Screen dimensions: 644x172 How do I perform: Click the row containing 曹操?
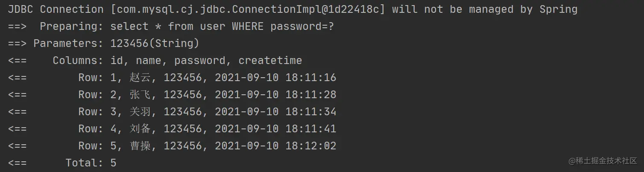click(172, 146)
